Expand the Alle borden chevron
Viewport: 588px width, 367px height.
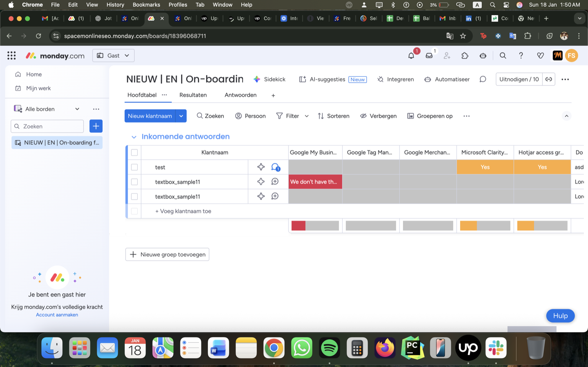[77, 109]
